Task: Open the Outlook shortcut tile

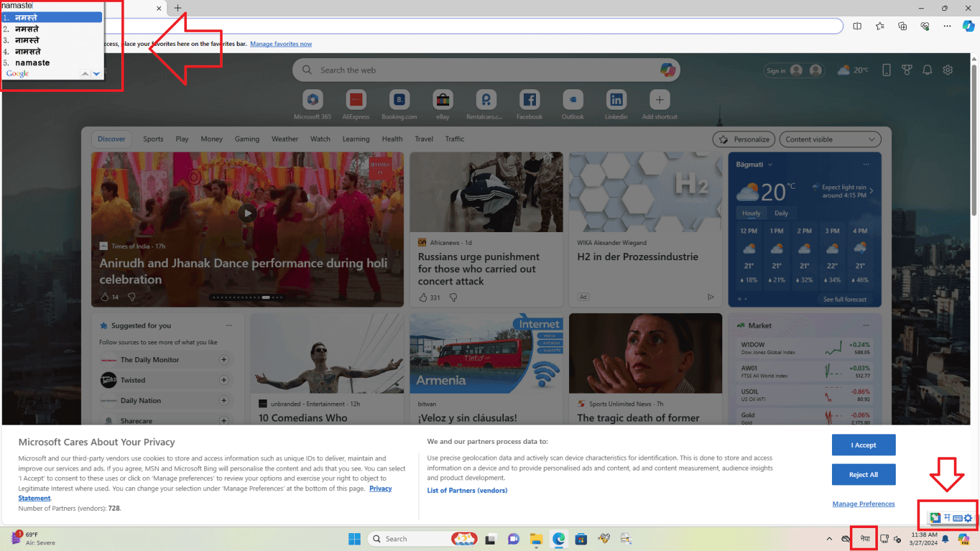Action: click(573, 100)
